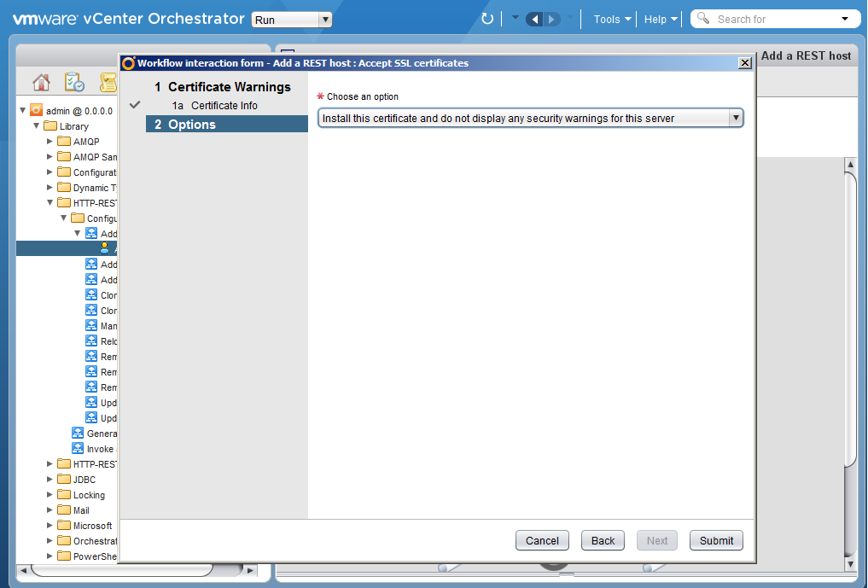Viewport: 868px width, 588px height.
Task: Expand the Orchestrator folder node
Action: coord(50,540)
